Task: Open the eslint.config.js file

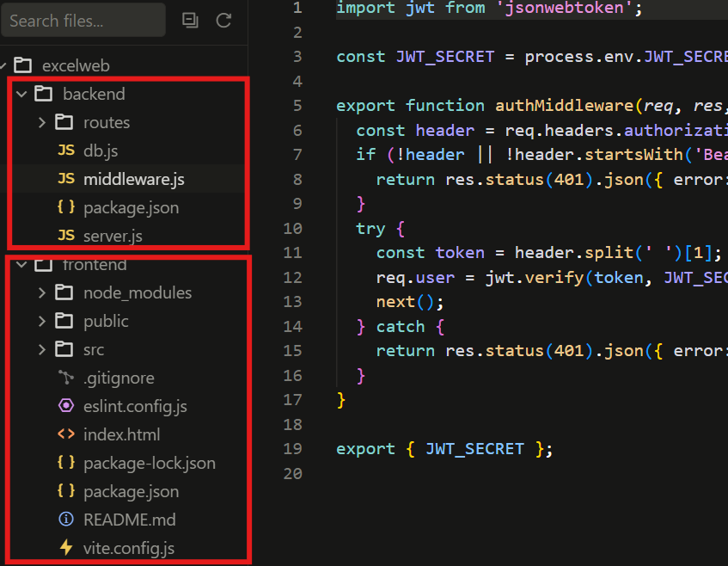Action: click(136, 407)
